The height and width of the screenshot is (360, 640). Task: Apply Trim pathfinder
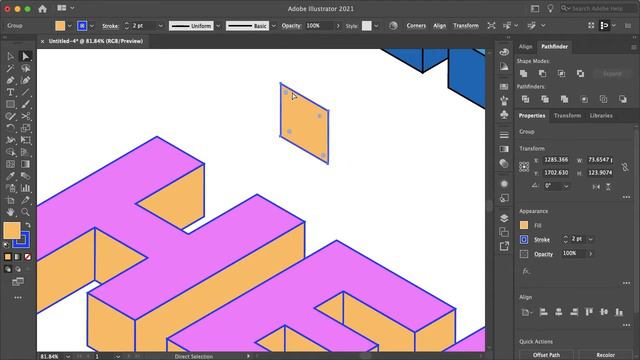(545, 99)
